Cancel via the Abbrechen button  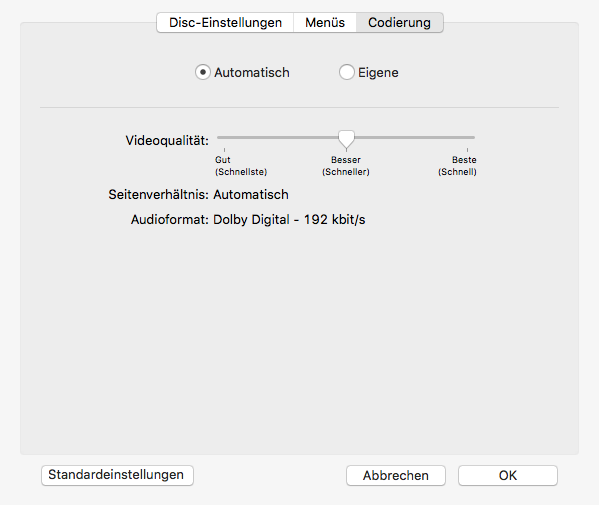[x=396, y=475]
